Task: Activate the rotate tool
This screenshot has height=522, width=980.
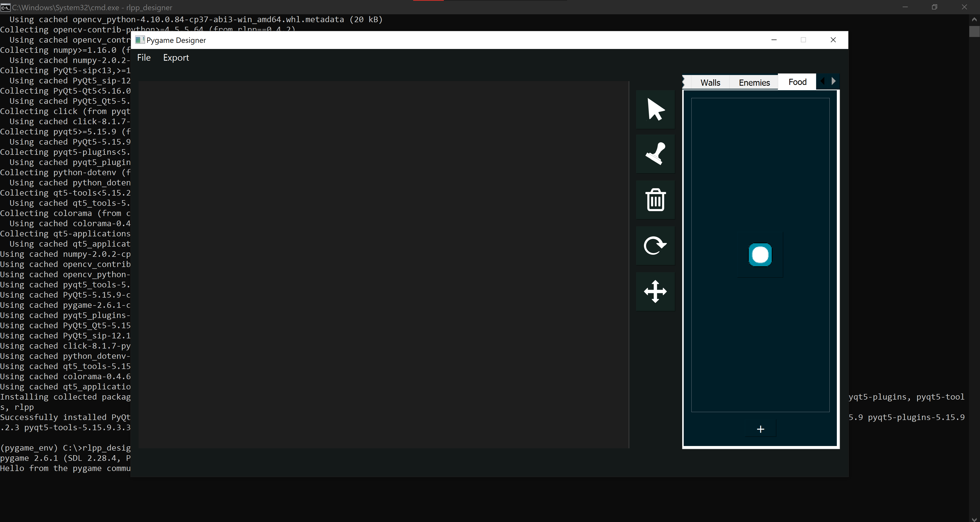Action: point(655,246)
